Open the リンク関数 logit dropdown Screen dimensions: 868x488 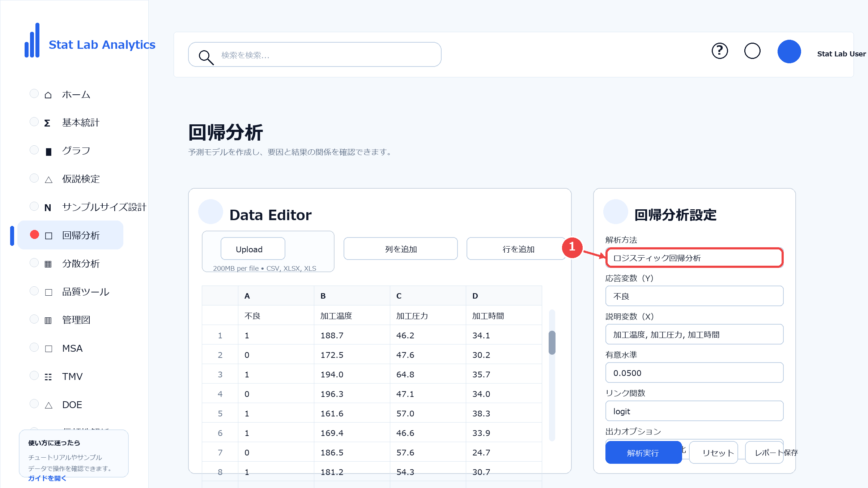point(694,411)
